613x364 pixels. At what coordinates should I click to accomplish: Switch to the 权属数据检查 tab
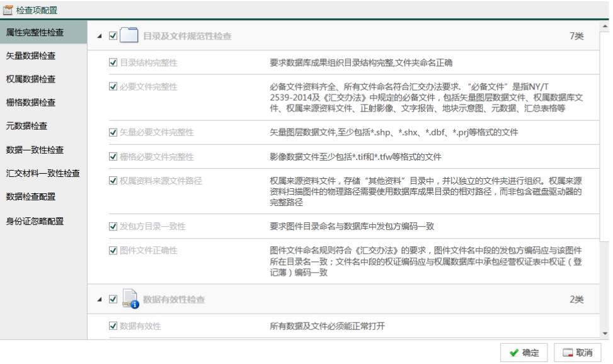tap(30, 79)
